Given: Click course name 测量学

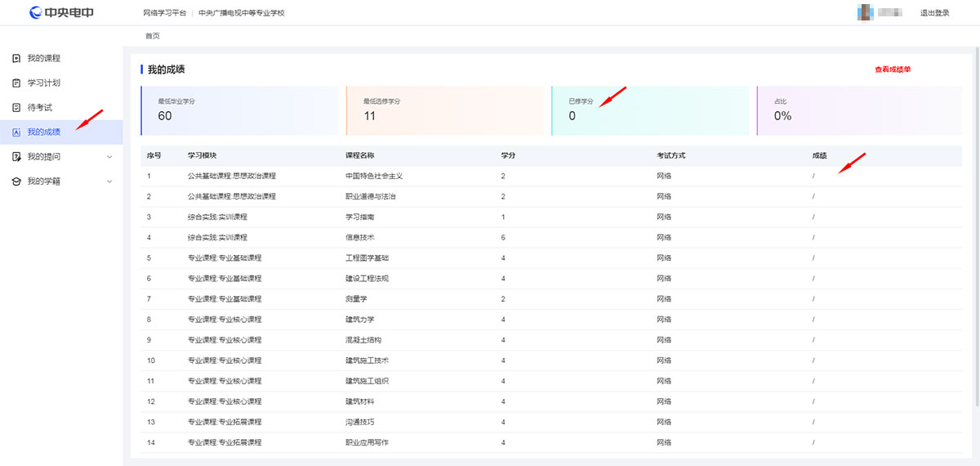Looking at the screenshot, I should coord(356,298).
